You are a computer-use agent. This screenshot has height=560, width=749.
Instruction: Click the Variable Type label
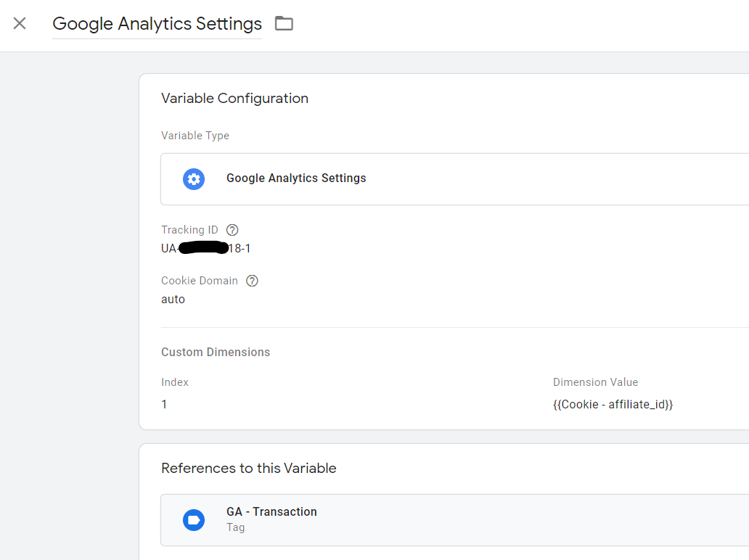coord(195,136)
